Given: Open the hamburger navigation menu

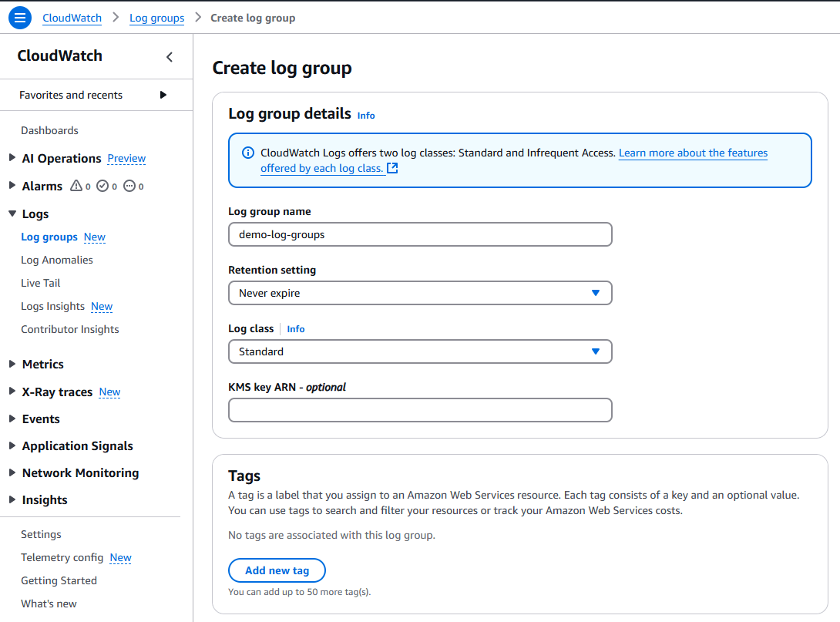Looking at the screenshot, I should [19, 17].
